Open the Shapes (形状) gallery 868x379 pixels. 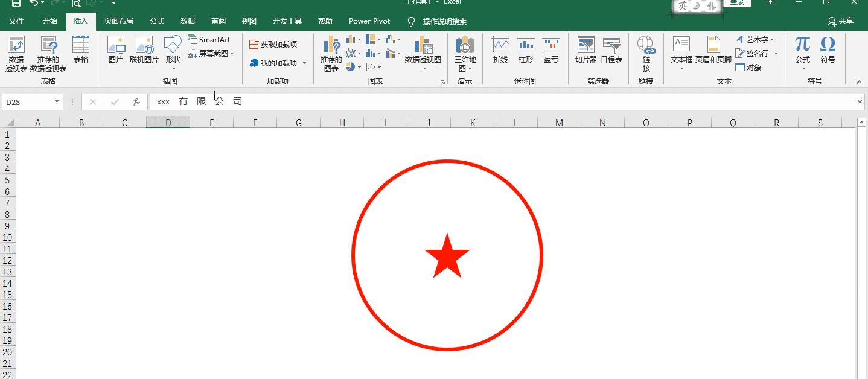173,54
